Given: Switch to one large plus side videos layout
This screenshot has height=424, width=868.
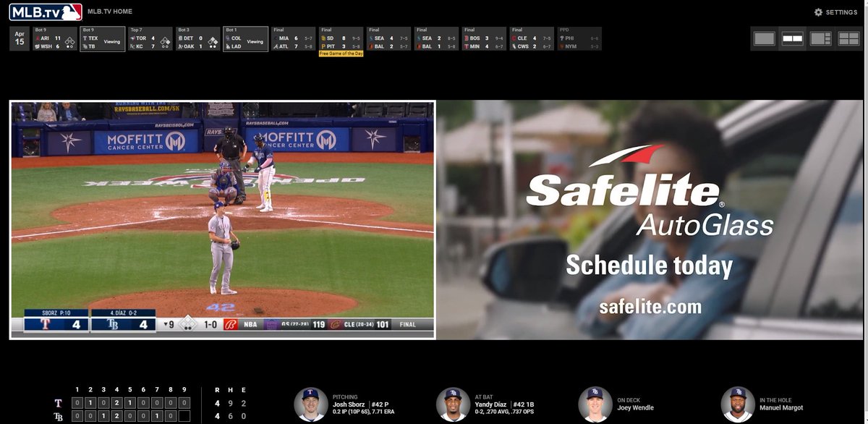Looking at the screenshot, I should (820, 39).
